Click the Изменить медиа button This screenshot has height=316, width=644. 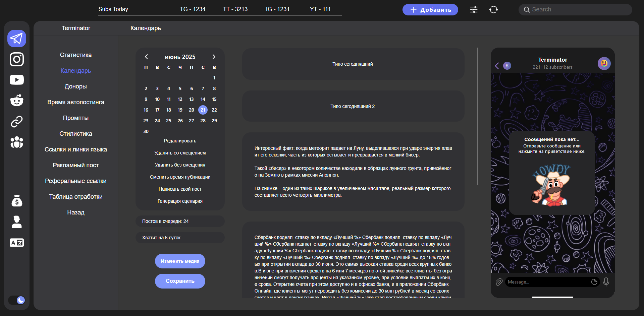pyautogui.click(x=180, y=261)
